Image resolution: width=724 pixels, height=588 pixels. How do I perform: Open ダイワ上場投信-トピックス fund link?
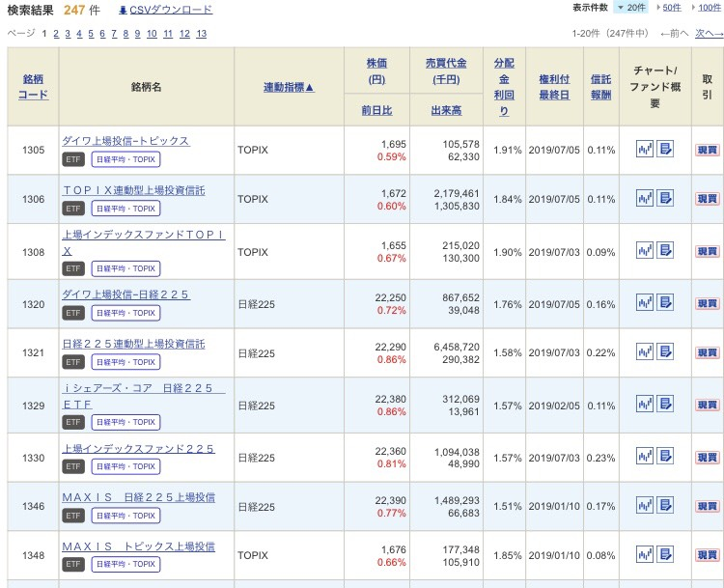point(125,140)
